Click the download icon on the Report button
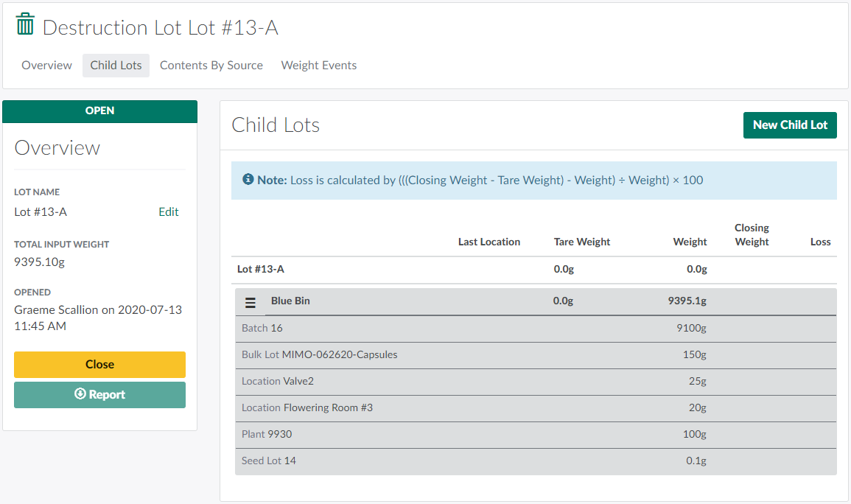This screenshot has width=851, height=504. click(80, 394)
